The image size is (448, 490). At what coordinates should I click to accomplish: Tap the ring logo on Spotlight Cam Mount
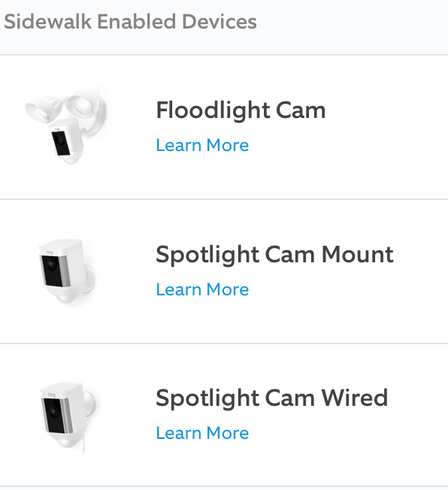coord(50,253)
